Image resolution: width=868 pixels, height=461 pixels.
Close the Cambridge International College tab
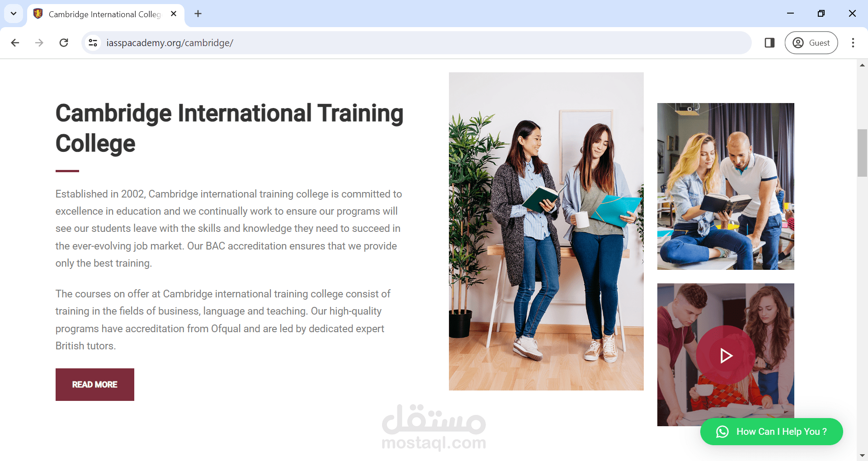click(x=174, y=14)
